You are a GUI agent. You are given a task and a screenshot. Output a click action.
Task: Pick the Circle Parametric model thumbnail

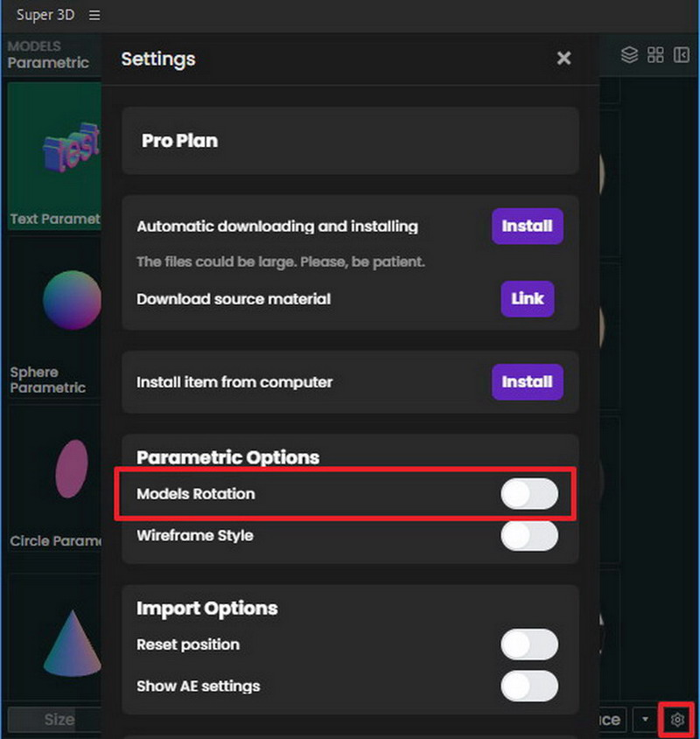pos(55,478)
